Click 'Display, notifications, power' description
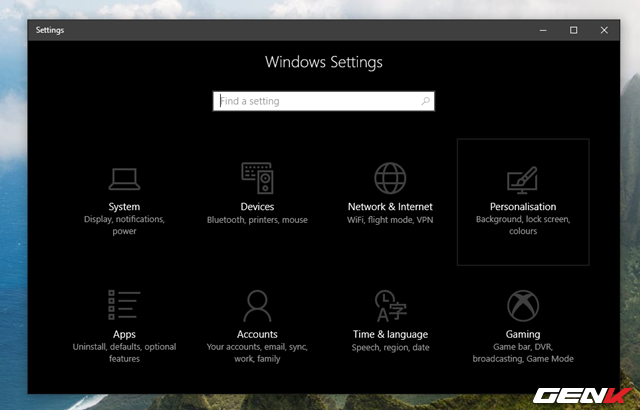 (124, 225)
